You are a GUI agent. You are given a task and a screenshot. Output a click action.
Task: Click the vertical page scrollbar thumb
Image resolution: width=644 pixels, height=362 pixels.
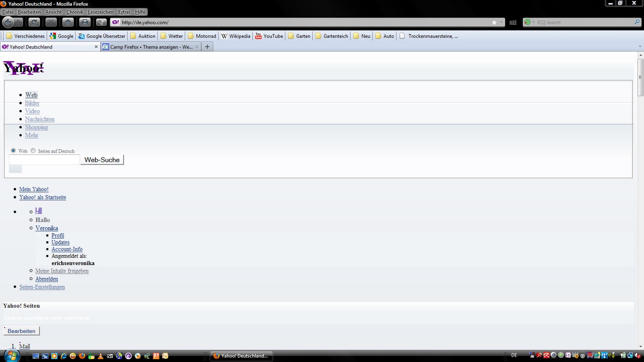click(x=640, y=77)
